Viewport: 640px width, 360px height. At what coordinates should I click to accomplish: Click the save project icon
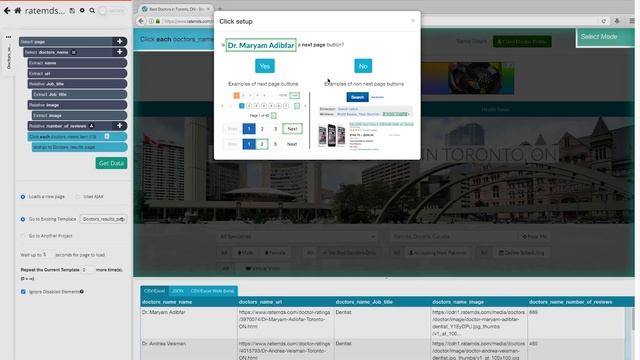72,11
